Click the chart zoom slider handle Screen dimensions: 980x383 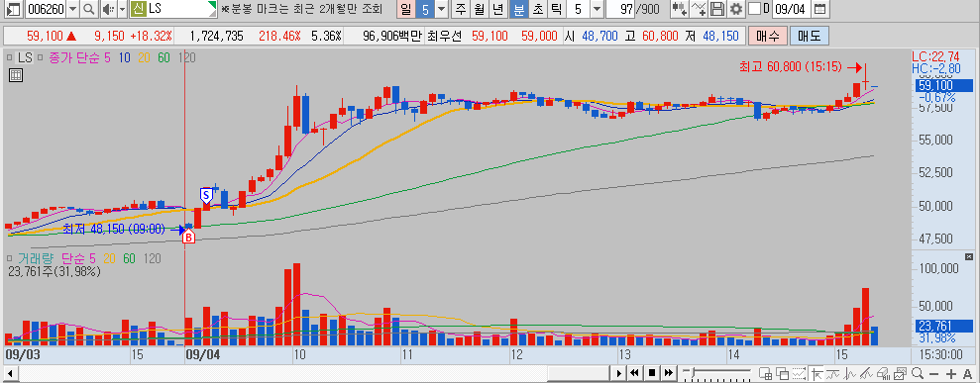[692, 372]
